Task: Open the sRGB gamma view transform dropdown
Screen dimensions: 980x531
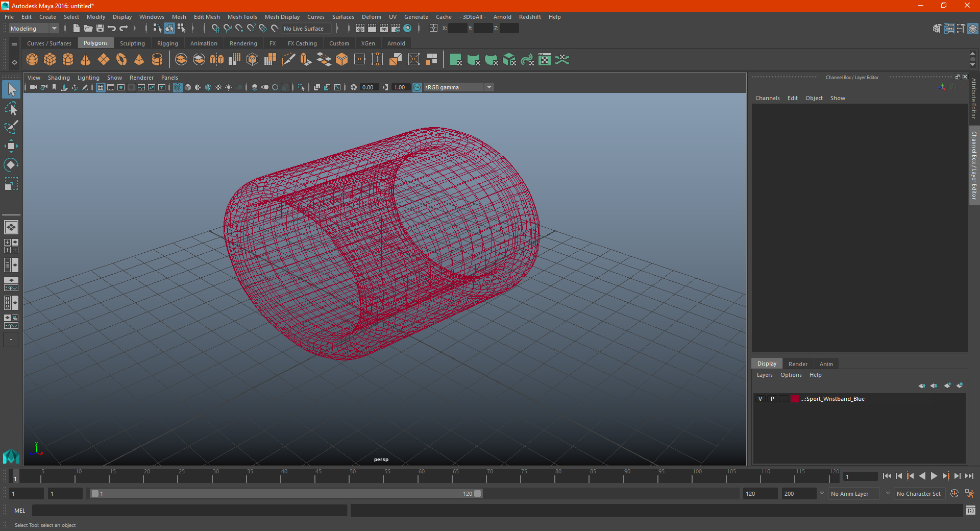Action: (x=458, y=87)
